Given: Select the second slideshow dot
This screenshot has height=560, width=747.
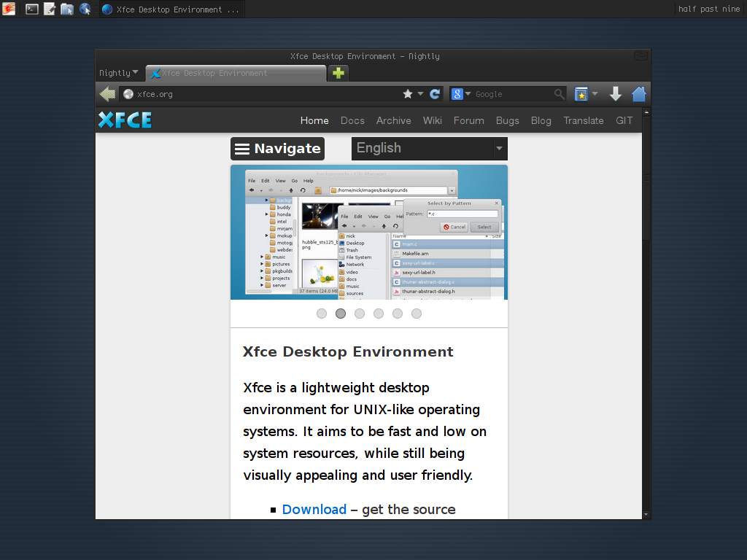Looking at the screenshot, I should coord(341,314).
